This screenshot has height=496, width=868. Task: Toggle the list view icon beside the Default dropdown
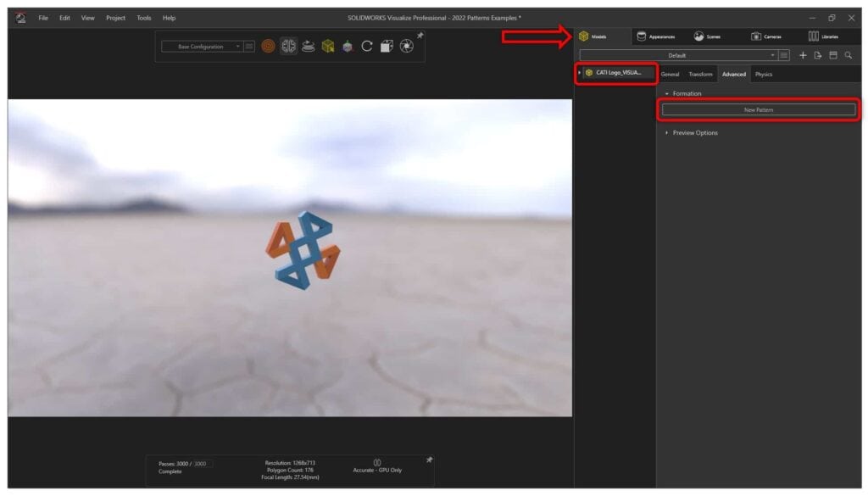(783, 54)
